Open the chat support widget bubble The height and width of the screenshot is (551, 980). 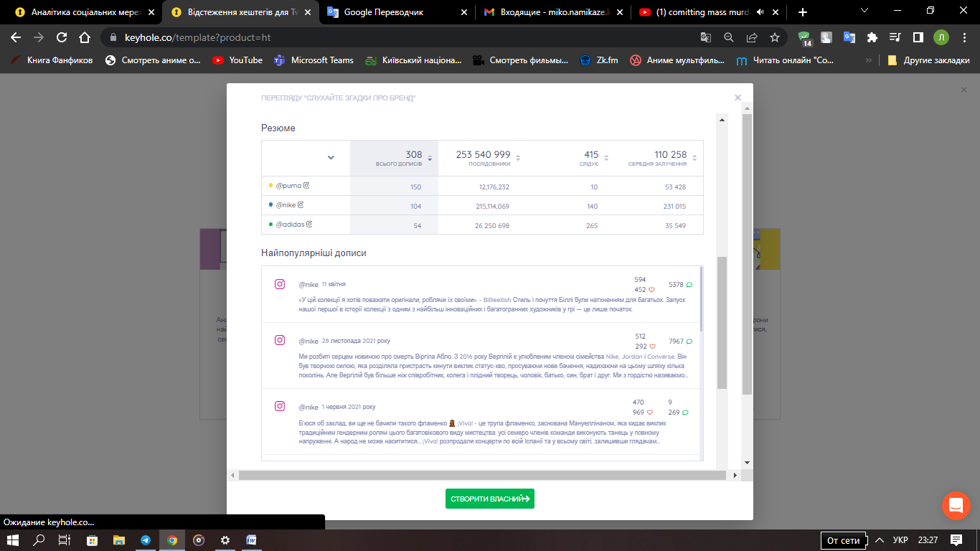click(x=956, y=505)
